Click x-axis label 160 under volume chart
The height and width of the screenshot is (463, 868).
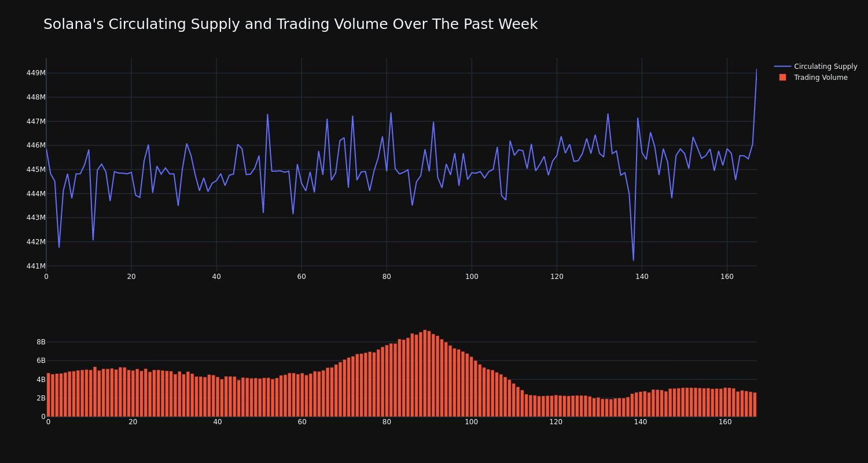[x=725, y=422]
